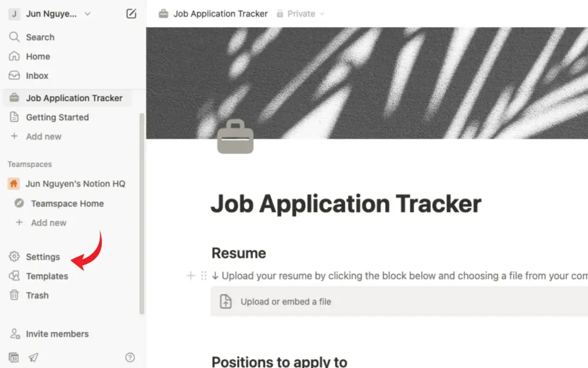This screenshot has width=588, height=368.
Task: Click the briefcase page icon below the cover
Action: (x=235, y=137)
